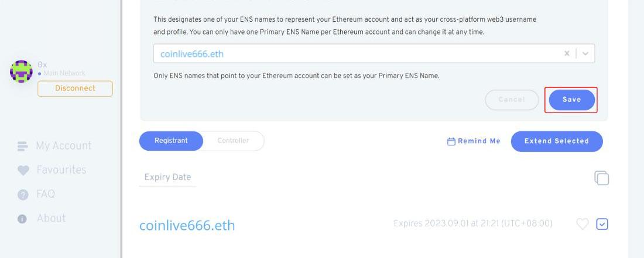Switch to the Controller toggle
Image resolution: width=644 pixels, height=258 pixels.
[233, 141]
